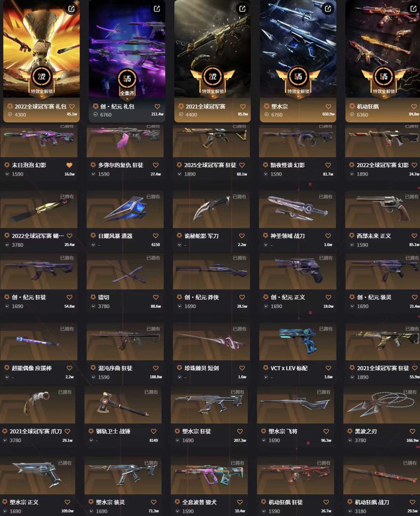Screen dimensions: 420x516
Task: Share the 2022全球冠军赛 礼包 card via share icon
Action: click(x=72, y=9)
